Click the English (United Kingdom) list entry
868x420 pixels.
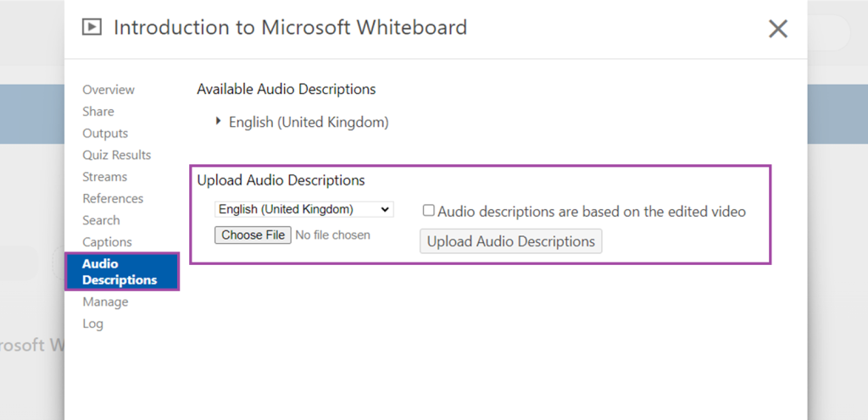click(309, 122)
